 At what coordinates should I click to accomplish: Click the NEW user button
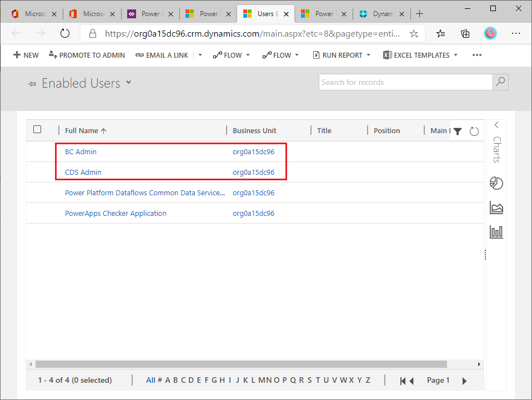point(26,55)
